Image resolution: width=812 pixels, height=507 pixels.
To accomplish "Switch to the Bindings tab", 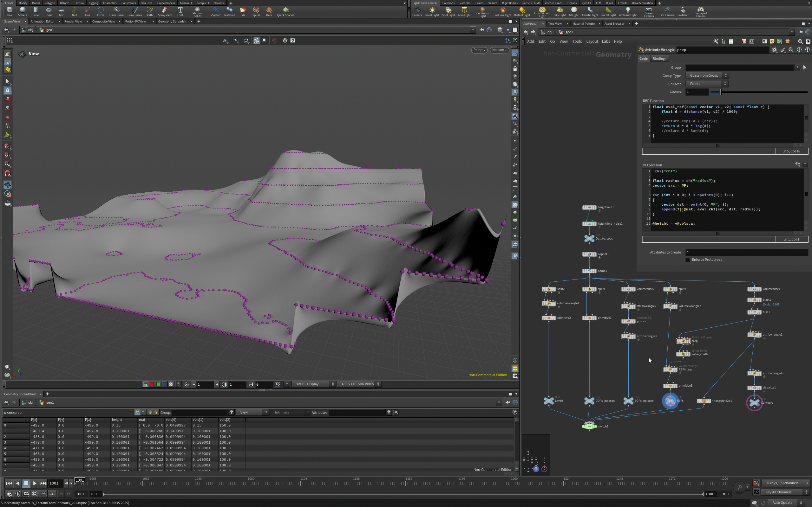I will click(659, 59).
